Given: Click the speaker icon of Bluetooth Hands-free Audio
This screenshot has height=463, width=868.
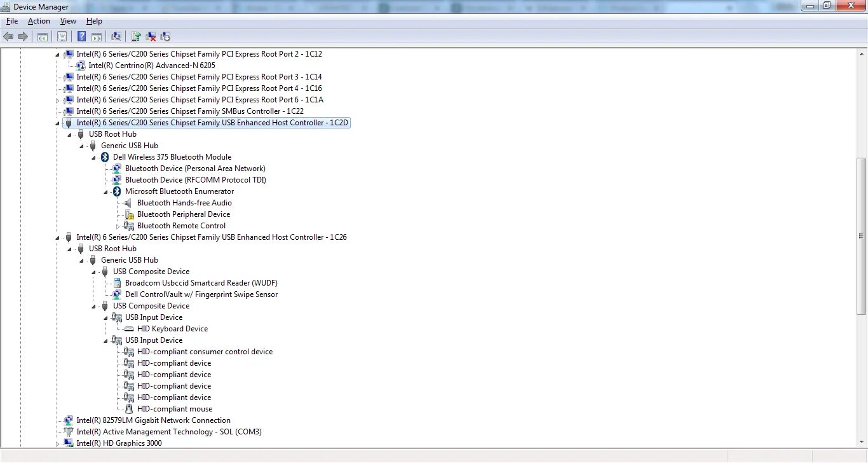Looking at the screenshot, I should [x=129, y=203].
